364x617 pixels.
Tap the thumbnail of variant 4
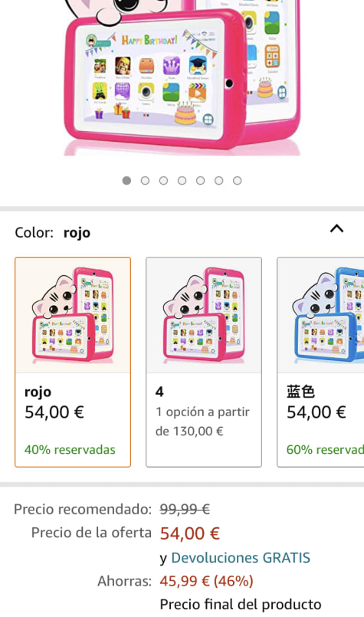(203, 315)
